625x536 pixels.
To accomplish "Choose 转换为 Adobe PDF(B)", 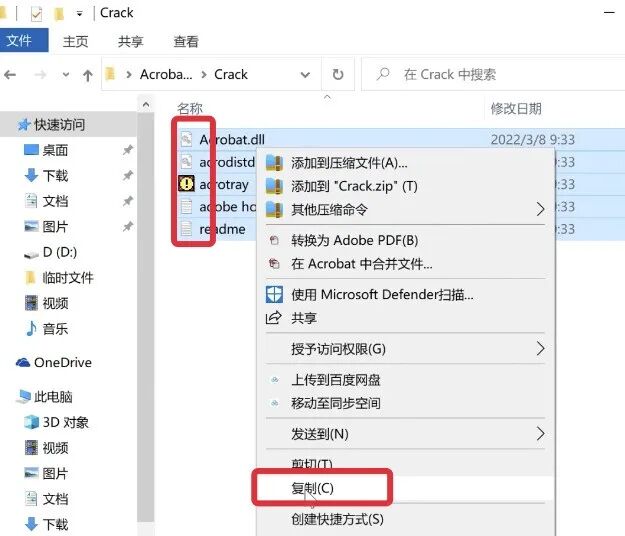I will [406, 240].
